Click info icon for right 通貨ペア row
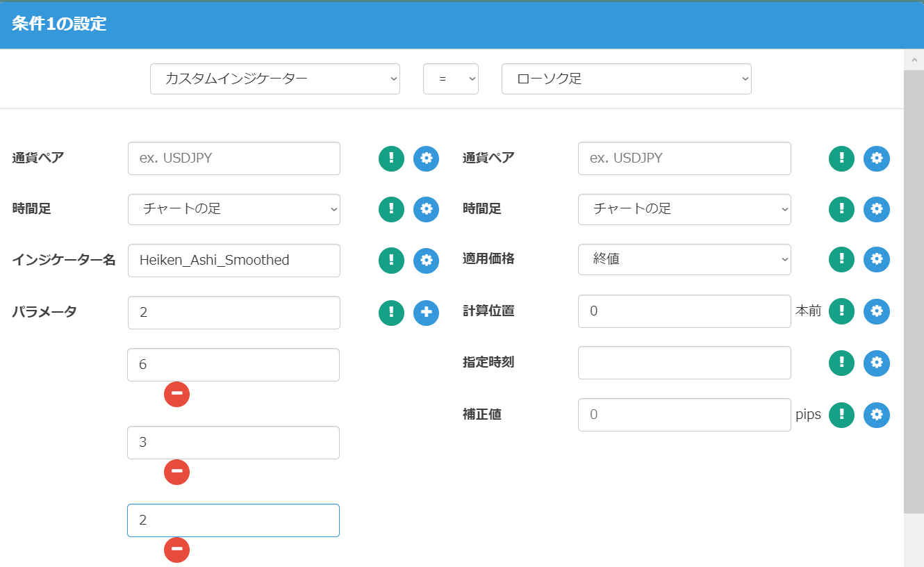Image resolution: width=924 pixels, height=567 pixels. (x=841, y=158)
